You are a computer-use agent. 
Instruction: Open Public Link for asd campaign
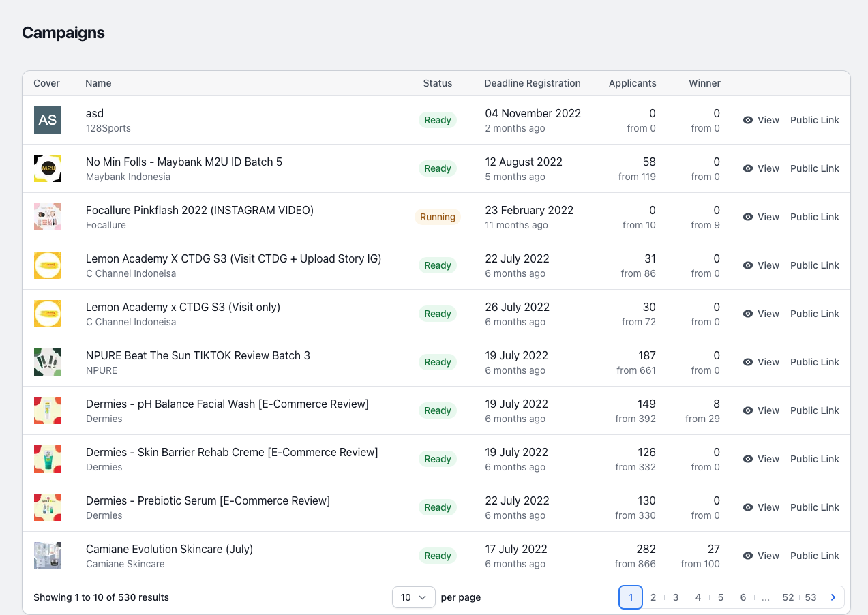(815, 120)
